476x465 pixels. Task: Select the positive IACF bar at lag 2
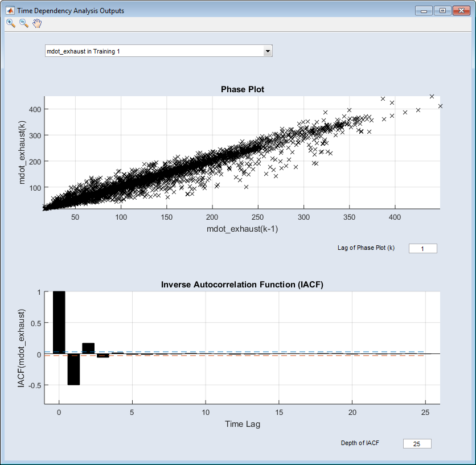88,348
